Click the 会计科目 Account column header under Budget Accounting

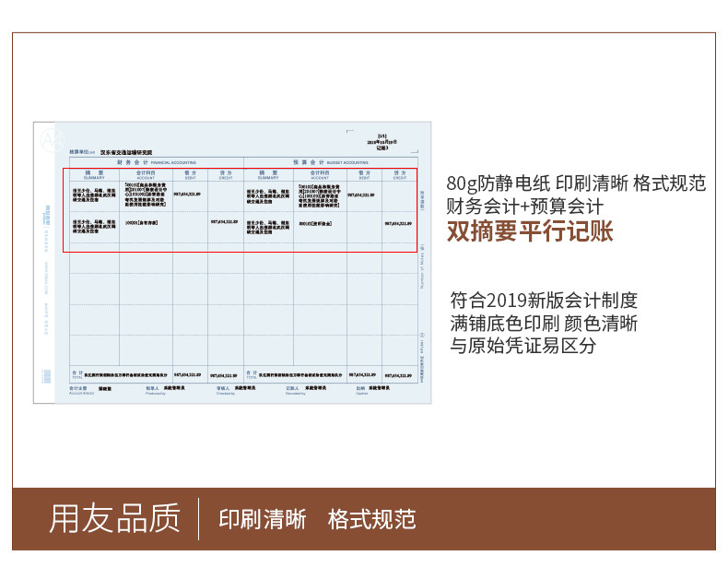320,174
